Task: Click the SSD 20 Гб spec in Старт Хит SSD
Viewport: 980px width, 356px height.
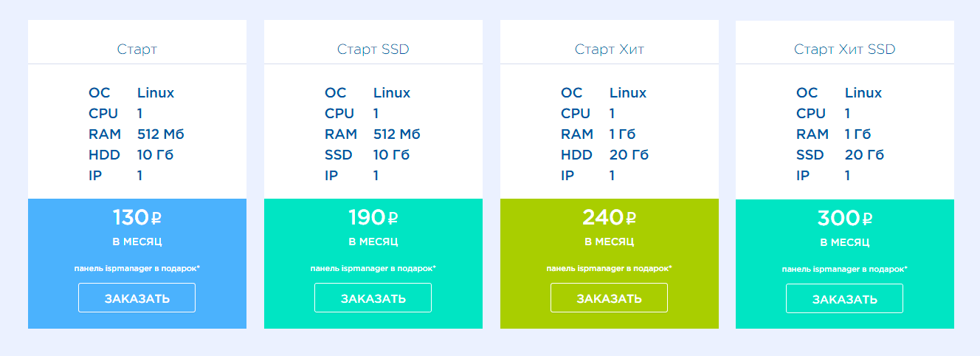Action: (840, 155)
